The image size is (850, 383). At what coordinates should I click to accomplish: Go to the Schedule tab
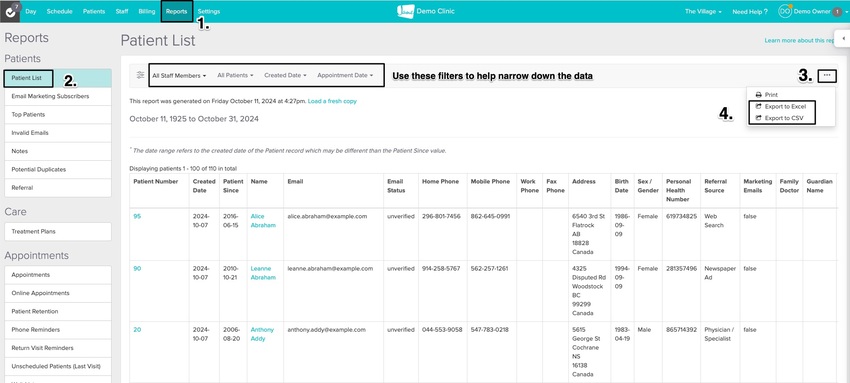coord(59,11)
